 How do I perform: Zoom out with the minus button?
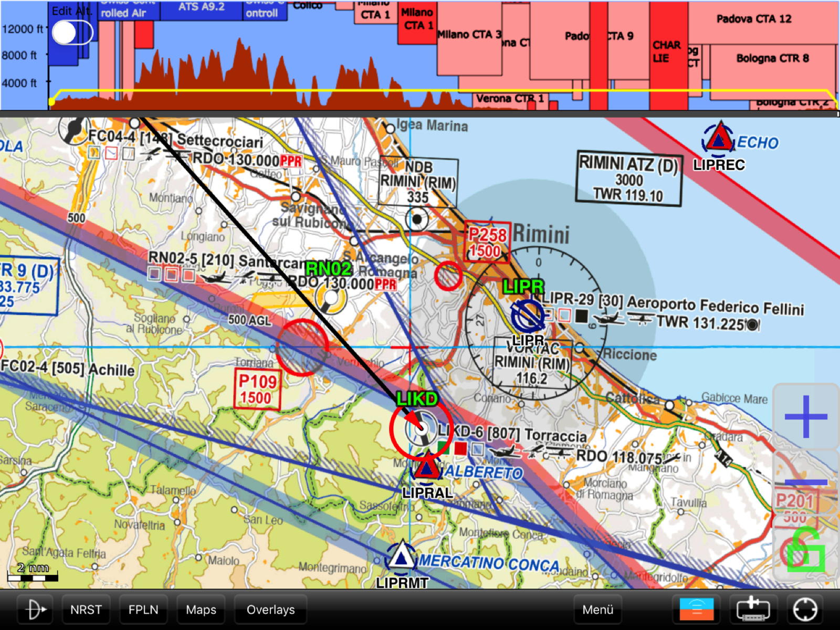click(x=806, y=482)
